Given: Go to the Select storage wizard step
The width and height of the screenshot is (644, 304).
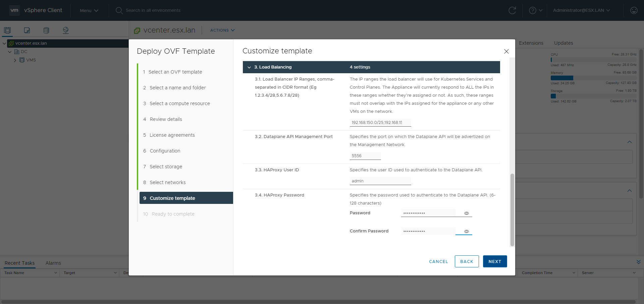Looking at the screenshot, I should click(166, 167).
